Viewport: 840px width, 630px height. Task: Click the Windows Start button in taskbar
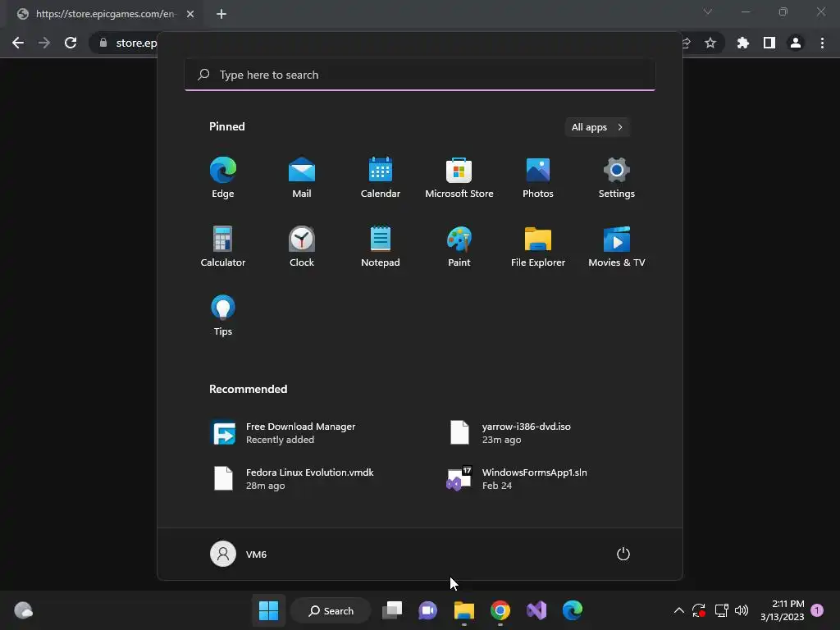point(268,610)
